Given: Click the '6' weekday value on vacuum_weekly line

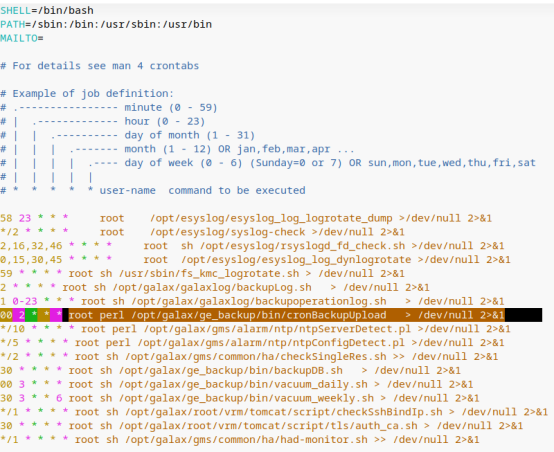Looking at the screenshot, I should [x=59, y=398].
